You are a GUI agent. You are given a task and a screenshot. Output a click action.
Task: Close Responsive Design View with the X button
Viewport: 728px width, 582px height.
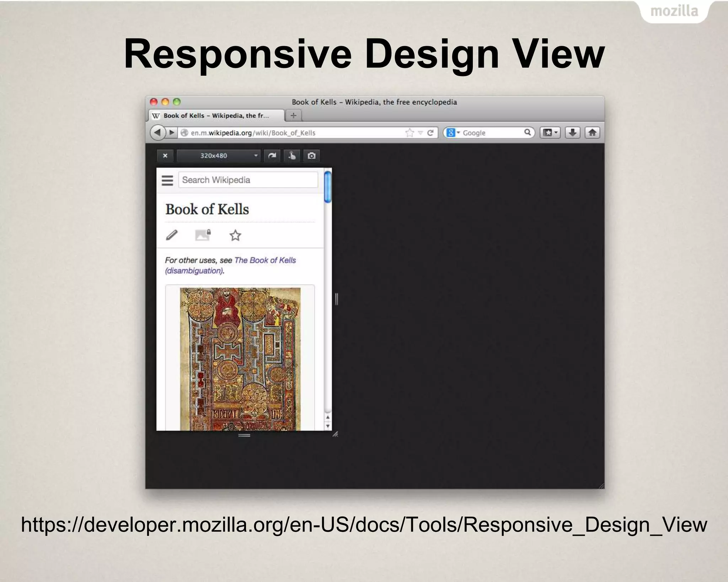coord(165,156)
